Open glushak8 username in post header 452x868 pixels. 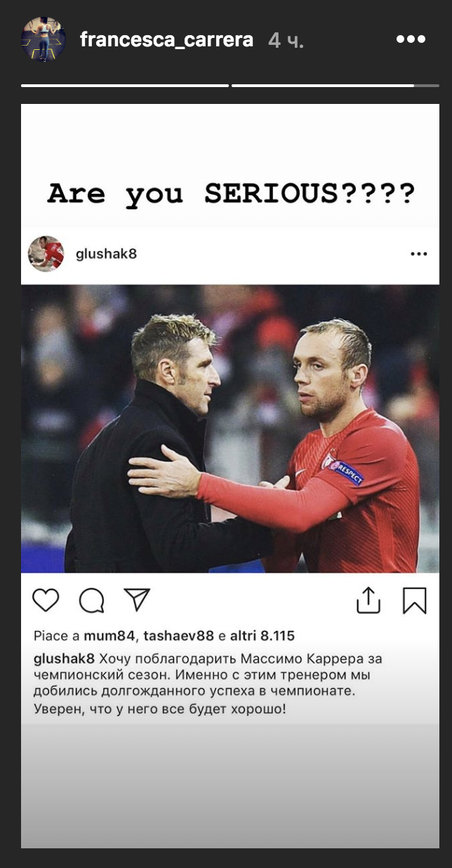point(106,254)
